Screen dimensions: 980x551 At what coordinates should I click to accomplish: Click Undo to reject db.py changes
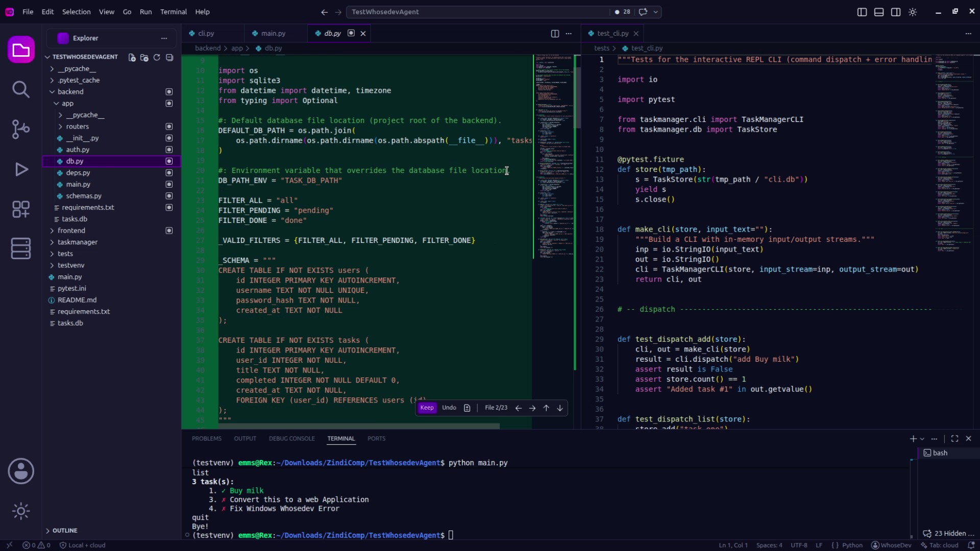click(x=449, y=408)
